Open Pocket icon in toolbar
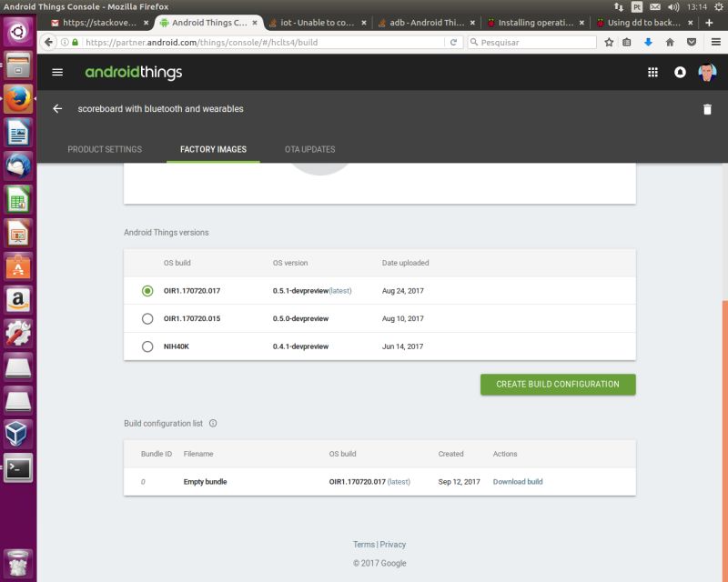Viewport: 728px width, 582px height. [692, 42]
